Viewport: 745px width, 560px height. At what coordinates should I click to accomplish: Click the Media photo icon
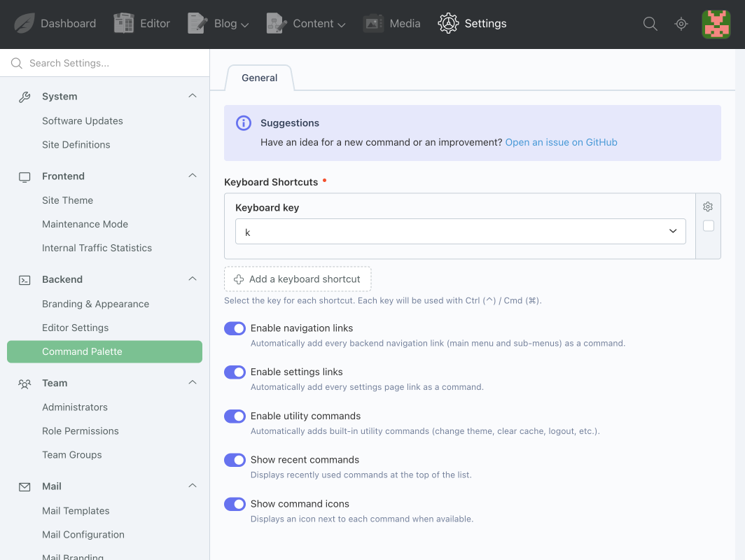(373, 23)
